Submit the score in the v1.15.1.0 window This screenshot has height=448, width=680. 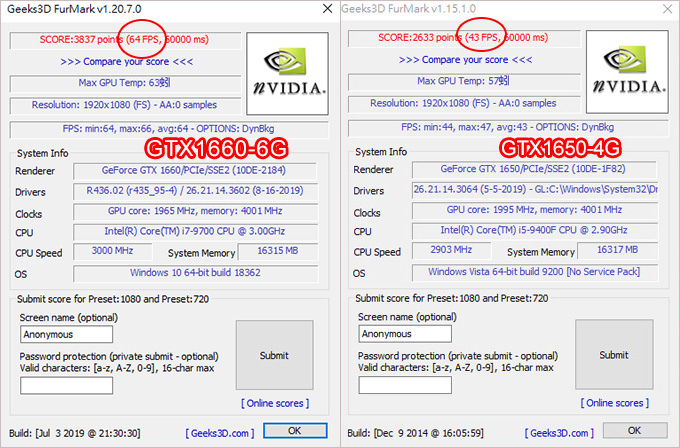tap(614, 355)
